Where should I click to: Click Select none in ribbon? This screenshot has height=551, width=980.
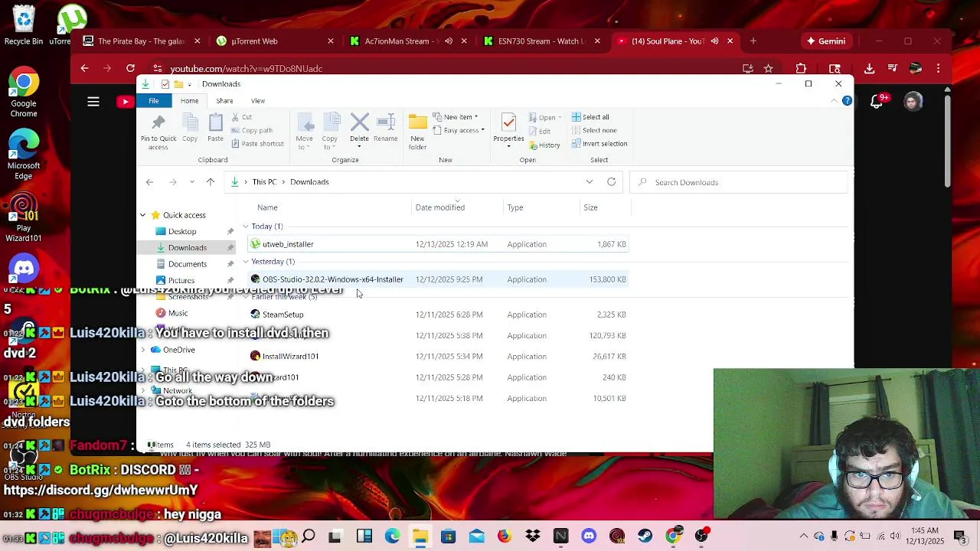[x=593, y=130]
